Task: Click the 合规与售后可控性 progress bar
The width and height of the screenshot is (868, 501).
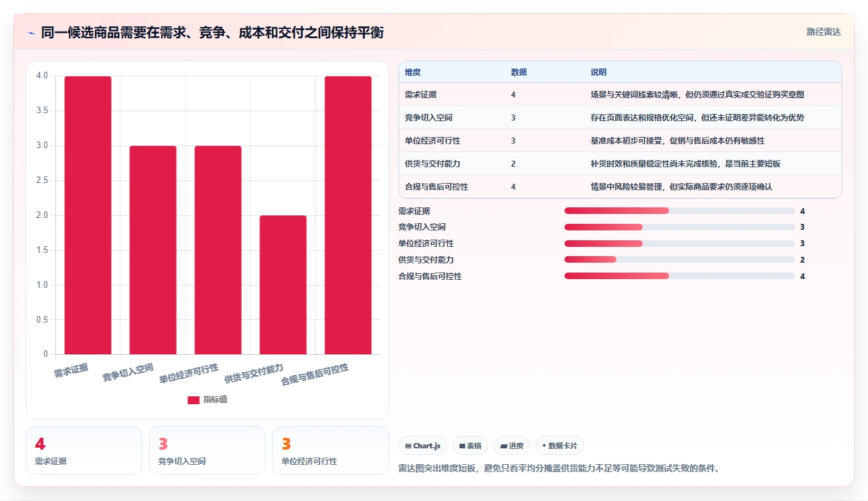Action: (679, 277)
